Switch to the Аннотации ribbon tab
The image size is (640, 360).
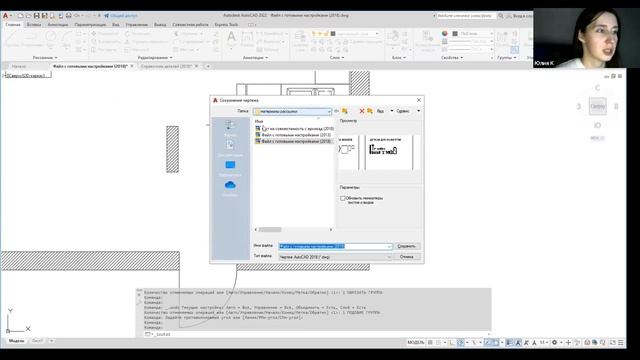(x=58, y=24)
